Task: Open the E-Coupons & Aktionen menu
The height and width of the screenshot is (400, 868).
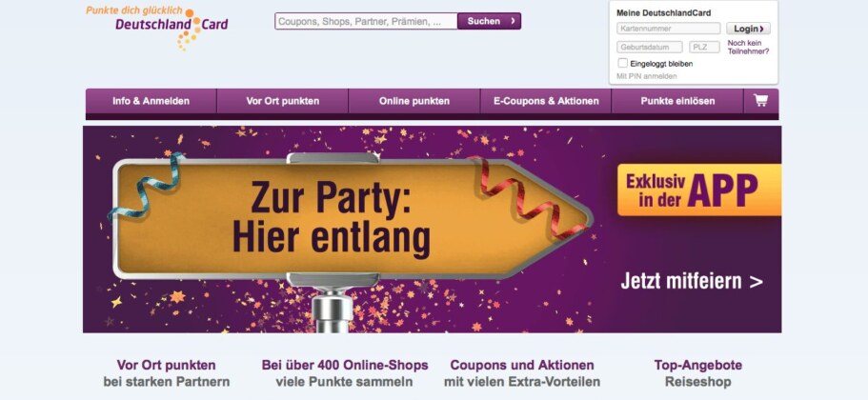Action: pyautogui.click(x=546, y=101)
